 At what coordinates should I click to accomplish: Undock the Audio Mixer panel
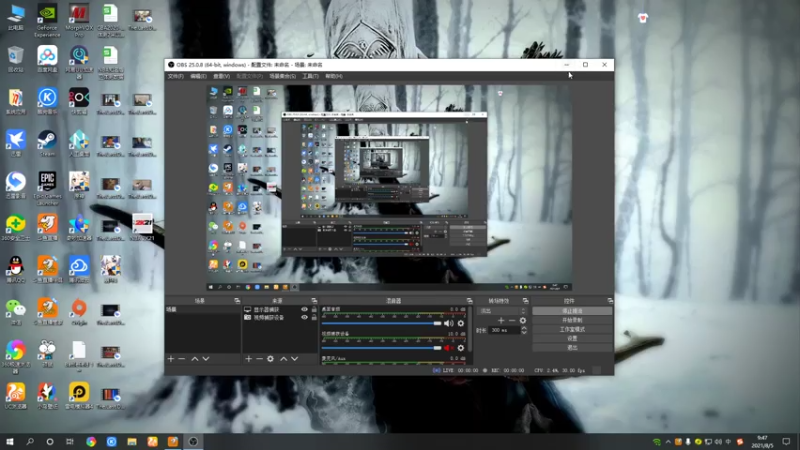(x=469, y=301)
